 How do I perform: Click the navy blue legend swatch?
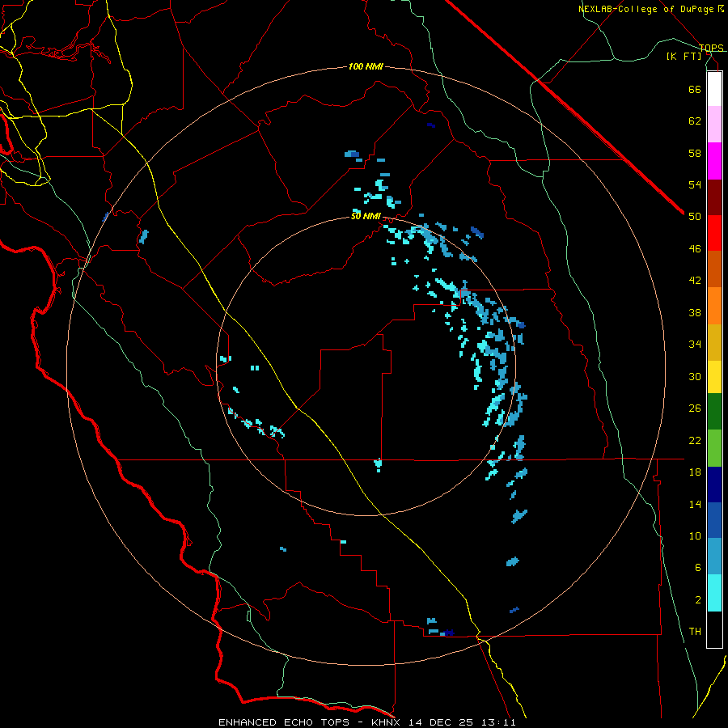click(x=714, y=485)
